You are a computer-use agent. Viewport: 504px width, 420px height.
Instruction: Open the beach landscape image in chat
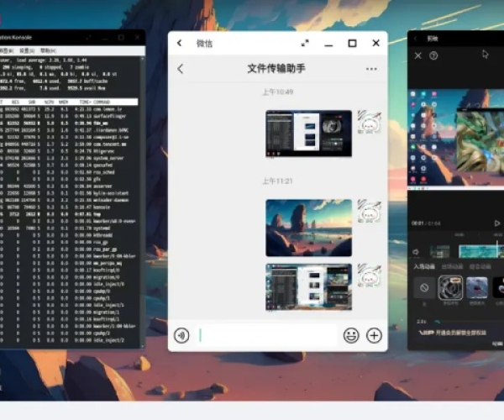tap(308, 227)
